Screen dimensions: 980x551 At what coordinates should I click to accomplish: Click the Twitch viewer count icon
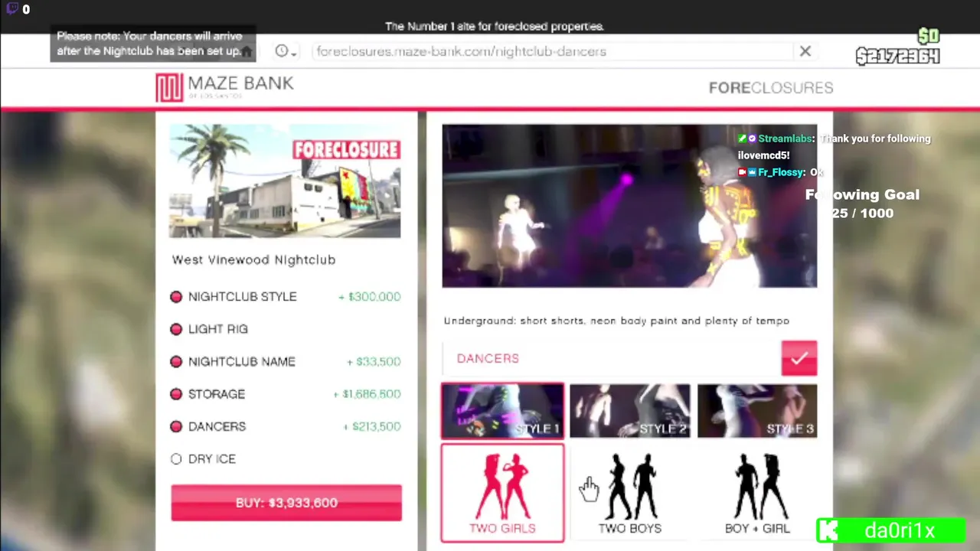(12, 9)
